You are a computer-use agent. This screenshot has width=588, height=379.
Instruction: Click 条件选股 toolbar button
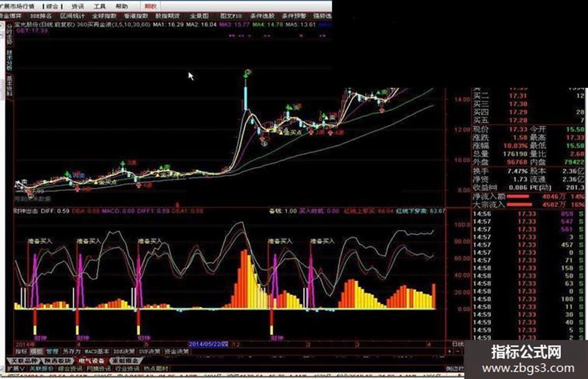263,16
